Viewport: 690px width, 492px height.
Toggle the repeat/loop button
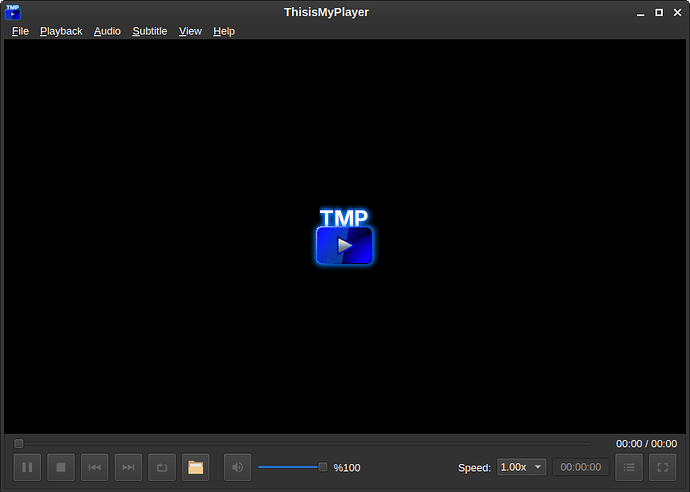pyautogui.click(x=162, y=467)
